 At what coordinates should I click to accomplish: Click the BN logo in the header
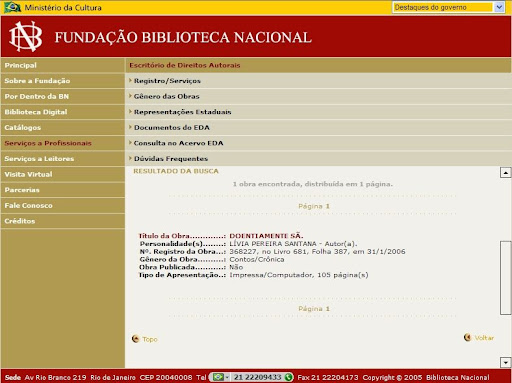[x=26, y=37]
